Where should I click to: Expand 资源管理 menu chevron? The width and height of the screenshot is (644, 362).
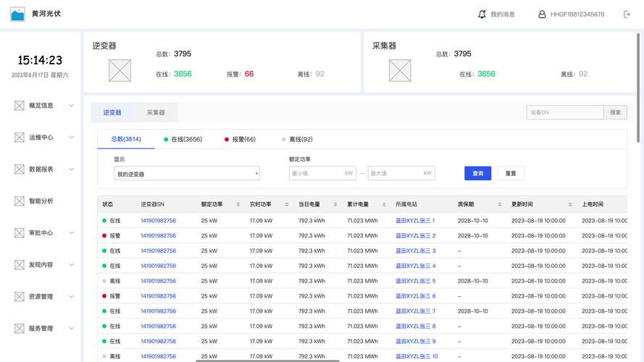[72, 296]
